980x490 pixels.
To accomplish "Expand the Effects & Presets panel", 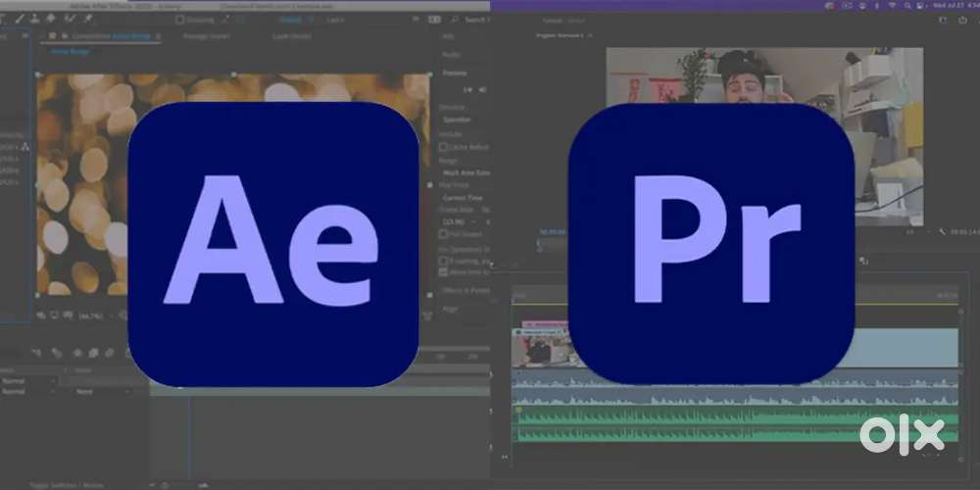I will [x=465, y=291].
